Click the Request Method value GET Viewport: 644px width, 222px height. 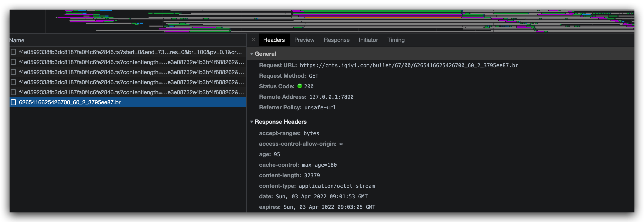tap(313, 76)
